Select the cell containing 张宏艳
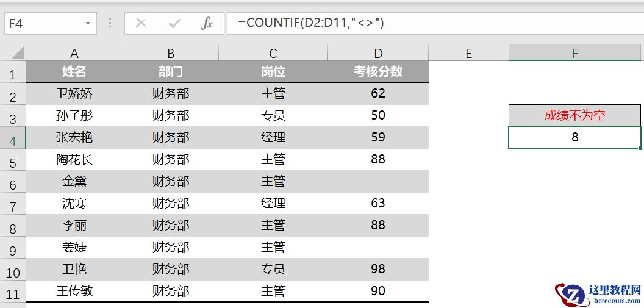The image size is (644, 308). (x=74, y=137)
